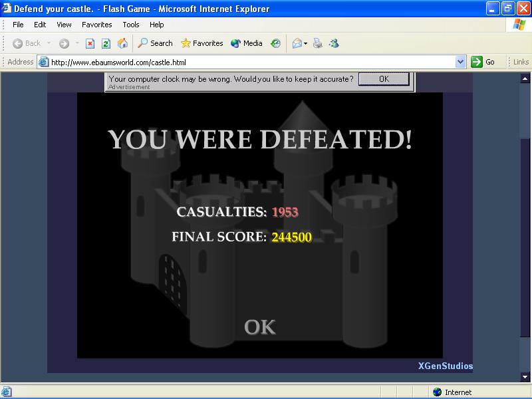Open the Search toolbar button
The width and height of the screenshot is (532, 399).
click(x=155, y=43)
